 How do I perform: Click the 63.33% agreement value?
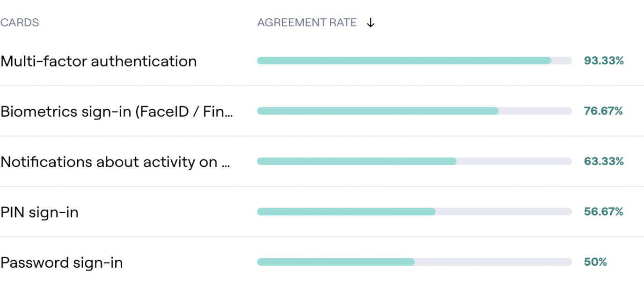604,161
